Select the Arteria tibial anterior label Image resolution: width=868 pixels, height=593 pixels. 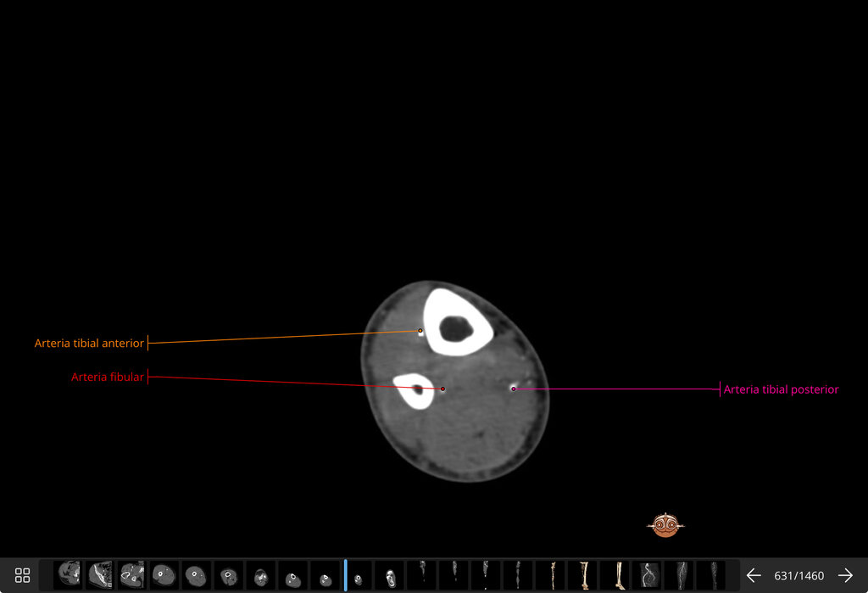tap(89, 343)
